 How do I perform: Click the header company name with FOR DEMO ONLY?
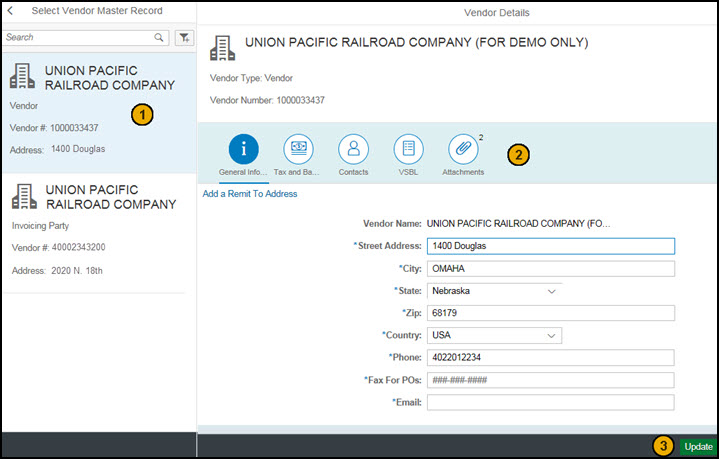point(417,43)
